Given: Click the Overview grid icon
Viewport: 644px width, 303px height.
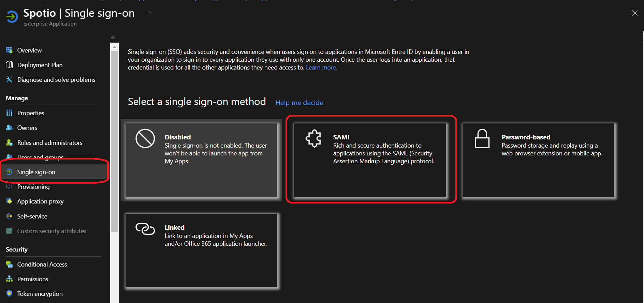Looking at the screenshot, I should (x=9, y=50).
